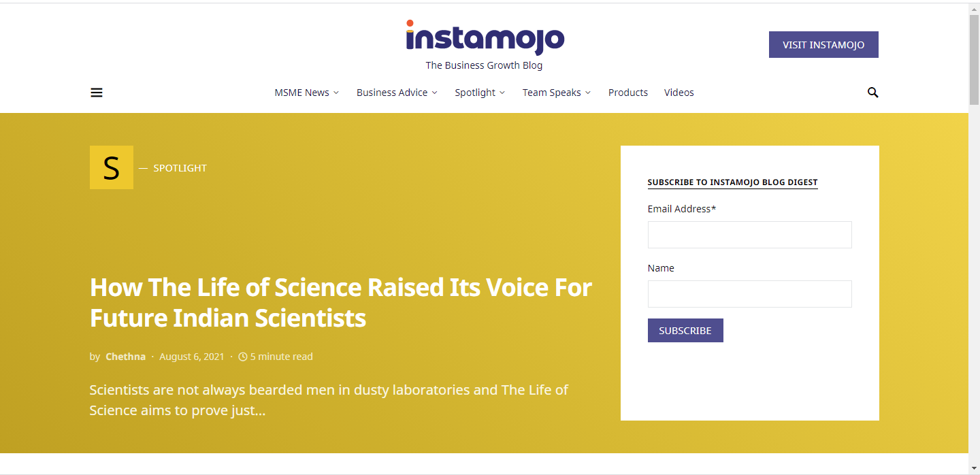
Task: Focus the Name input field
Action: (x=750, y=294)
